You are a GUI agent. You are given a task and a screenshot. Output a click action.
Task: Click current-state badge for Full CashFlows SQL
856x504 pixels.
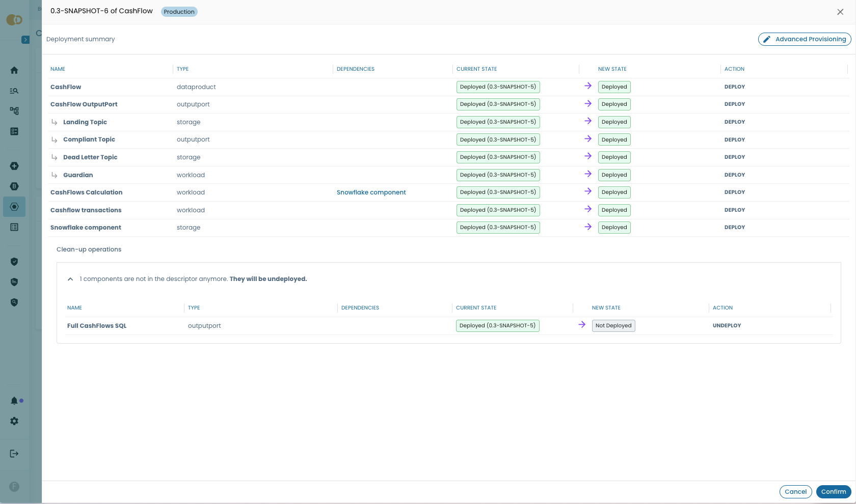click(497, 326)
